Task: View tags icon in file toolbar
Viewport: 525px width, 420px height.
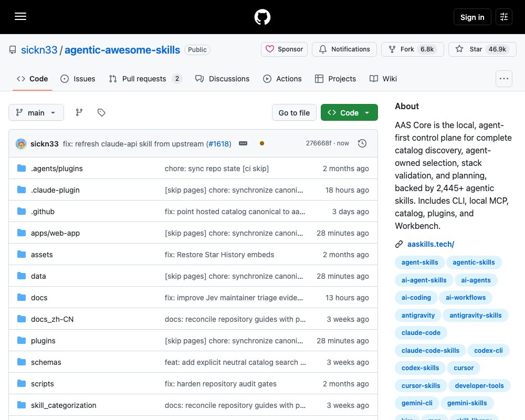Action: 101,112
